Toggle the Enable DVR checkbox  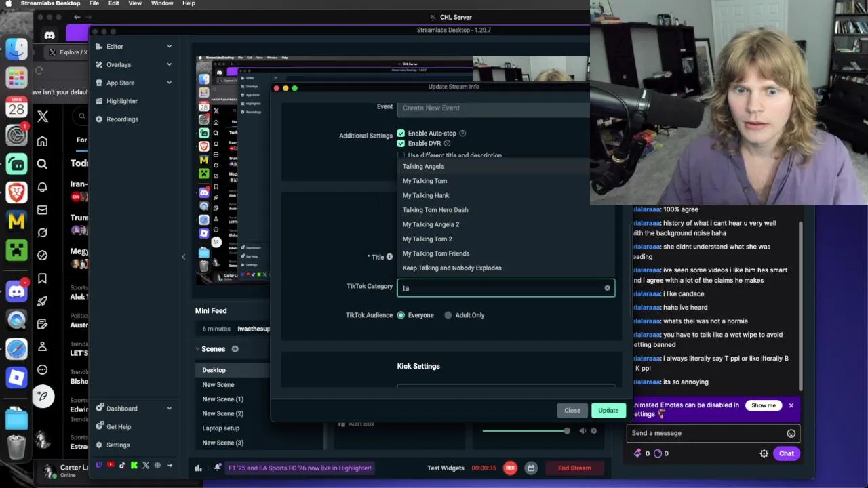click(401, 144)
